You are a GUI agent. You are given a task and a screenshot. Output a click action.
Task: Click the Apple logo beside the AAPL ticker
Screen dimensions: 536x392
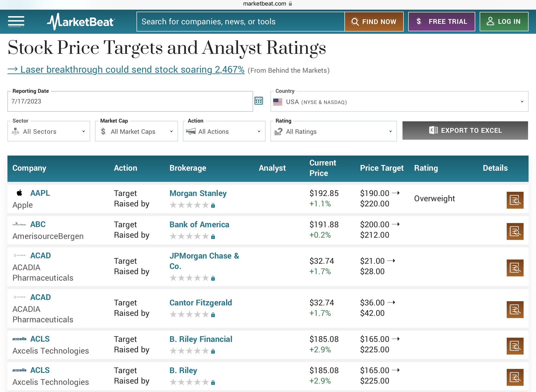pos(19,193)
